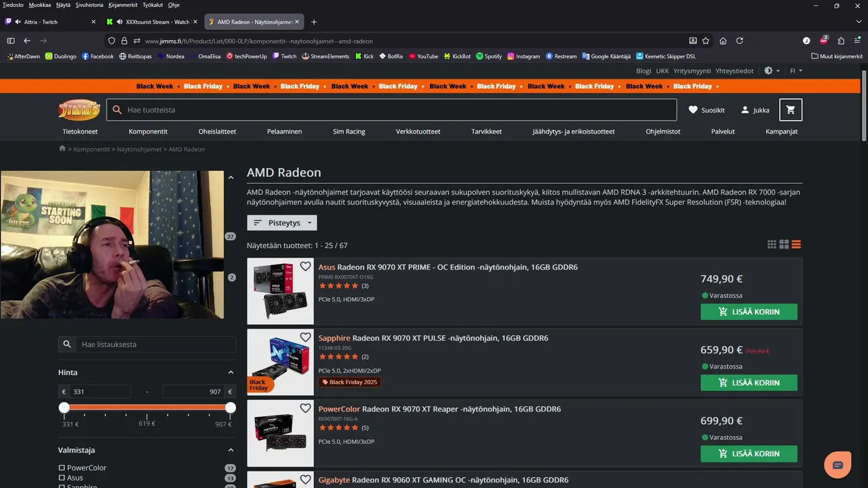
Task: Open the Instagram bookmark
Action: pos(524,56)
